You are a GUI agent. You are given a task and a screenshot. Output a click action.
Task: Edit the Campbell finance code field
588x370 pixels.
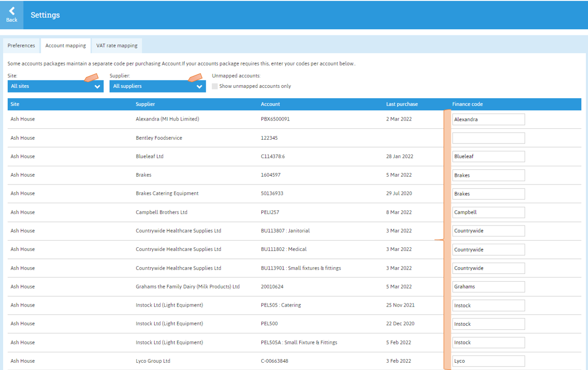coord(488,213)
